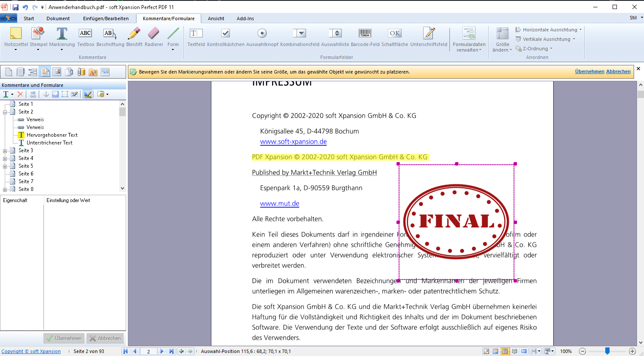Image resolution: width=644 pixels, height=356 pixels.
Task: Open Vertikale Ausrichtung dropdown
Action: click(x=545, y=39)
